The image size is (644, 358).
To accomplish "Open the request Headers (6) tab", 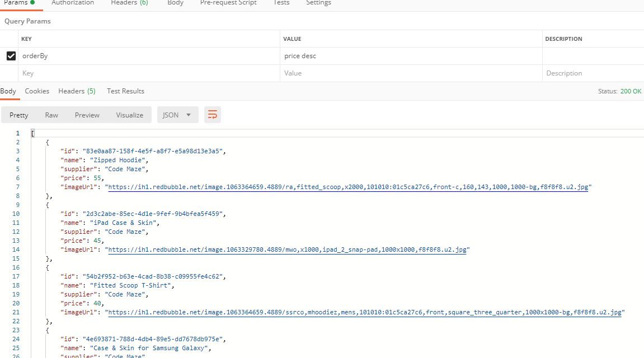I will (129, 3).
